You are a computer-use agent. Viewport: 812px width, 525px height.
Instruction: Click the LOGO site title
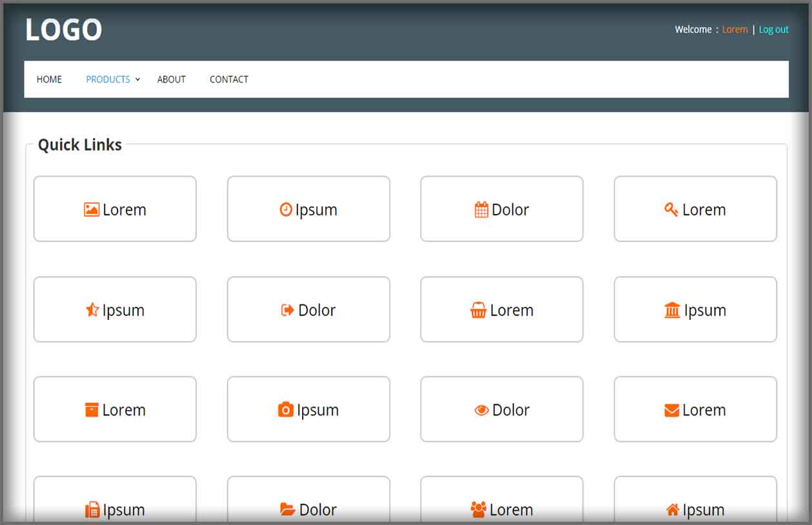(x=63, y=30)
